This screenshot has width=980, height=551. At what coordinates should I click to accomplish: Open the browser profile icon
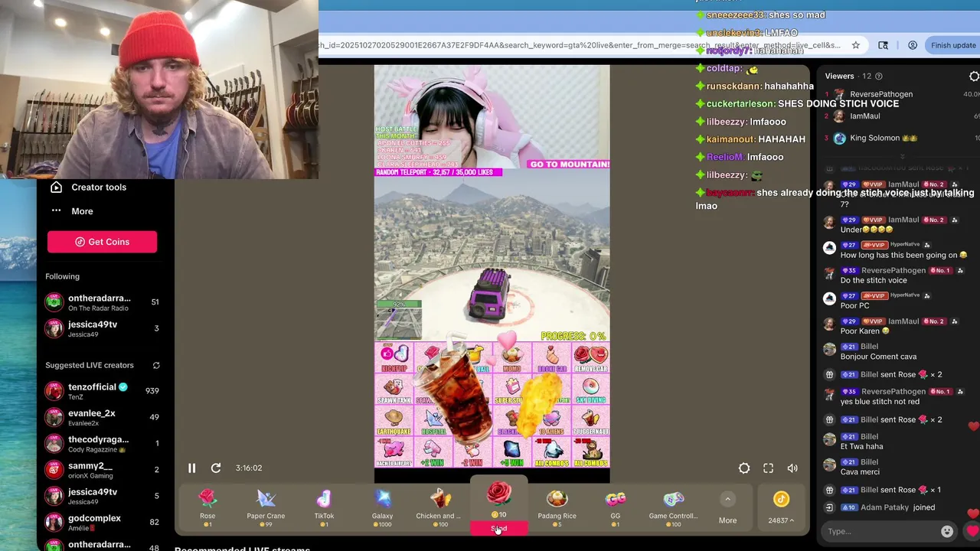913,45
